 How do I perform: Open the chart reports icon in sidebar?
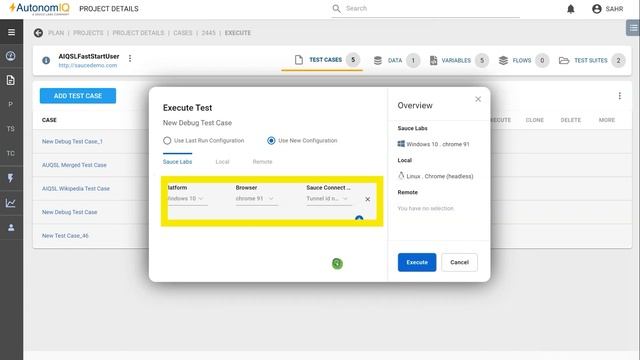coord(11,203)
